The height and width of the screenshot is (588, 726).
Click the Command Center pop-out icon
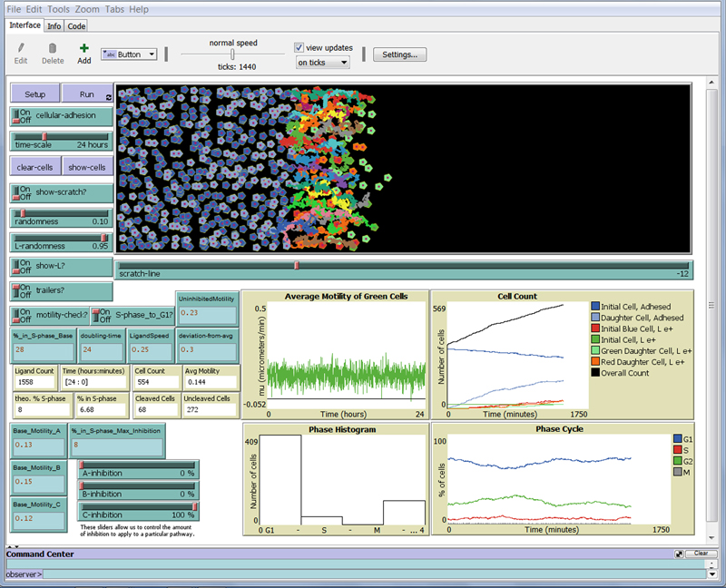point(679,553)
